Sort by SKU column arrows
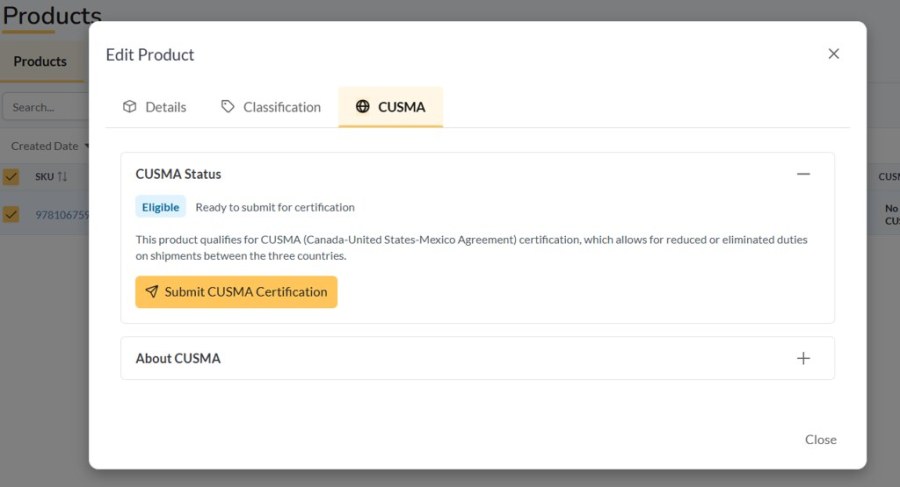The width and height of the screenshot is (900, 487). click(x=62, y=176)
